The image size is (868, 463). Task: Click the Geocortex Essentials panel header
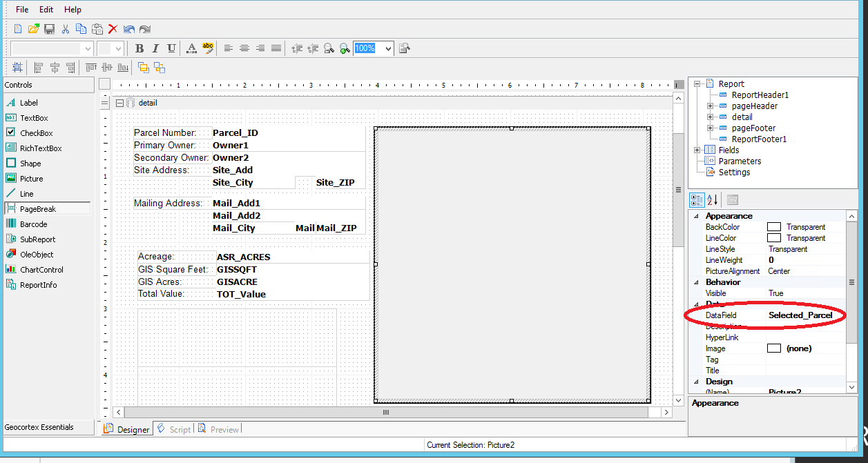point(47,427)
